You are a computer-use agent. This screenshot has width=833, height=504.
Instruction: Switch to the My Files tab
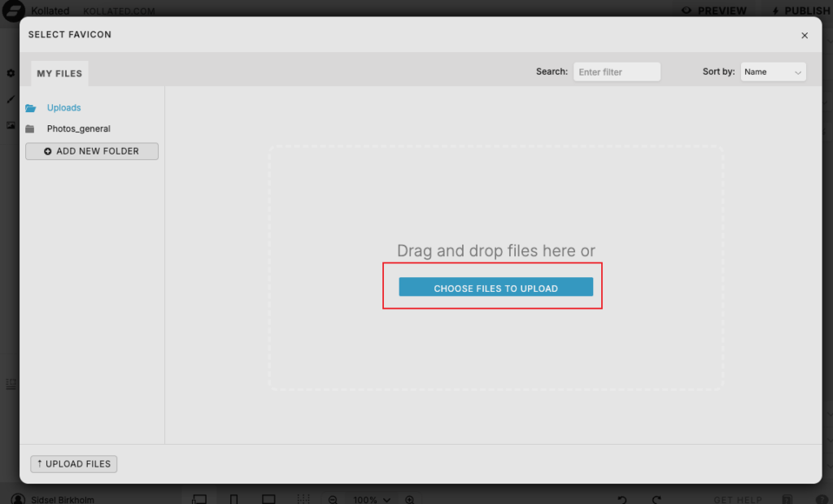[x=59, y=73]
